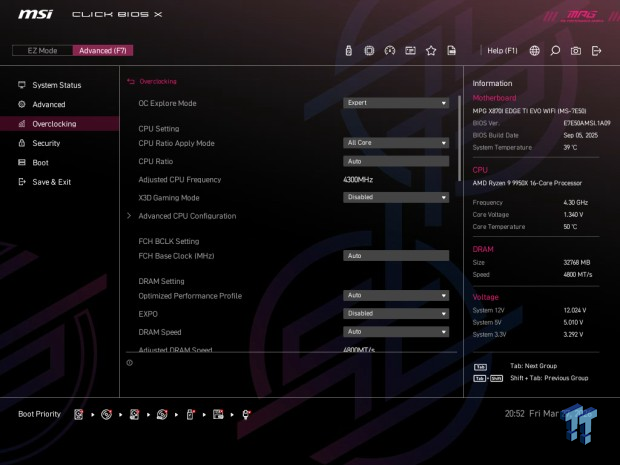
Task: Click the settings list scrollbar
Action: (x=459, y=138)
